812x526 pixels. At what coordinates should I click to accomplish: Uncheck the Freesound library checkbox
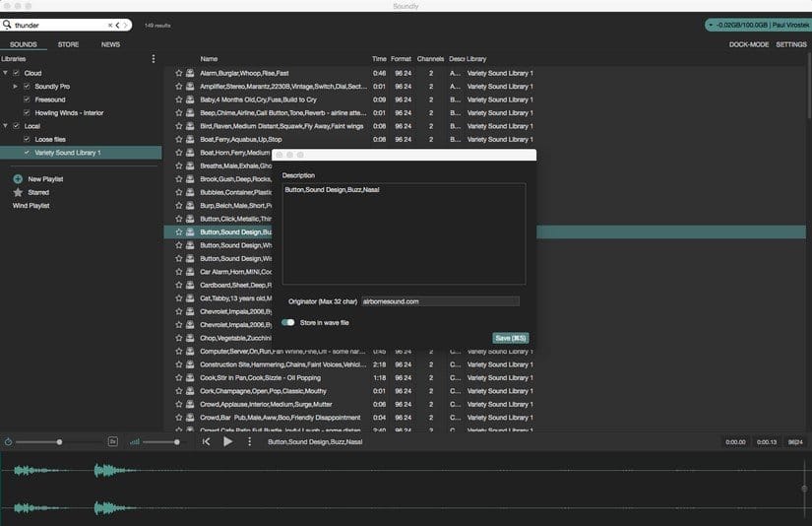point(27,99)
